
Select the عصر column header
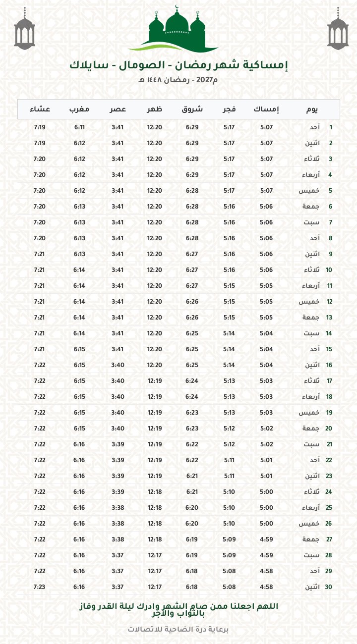point(118,109)
